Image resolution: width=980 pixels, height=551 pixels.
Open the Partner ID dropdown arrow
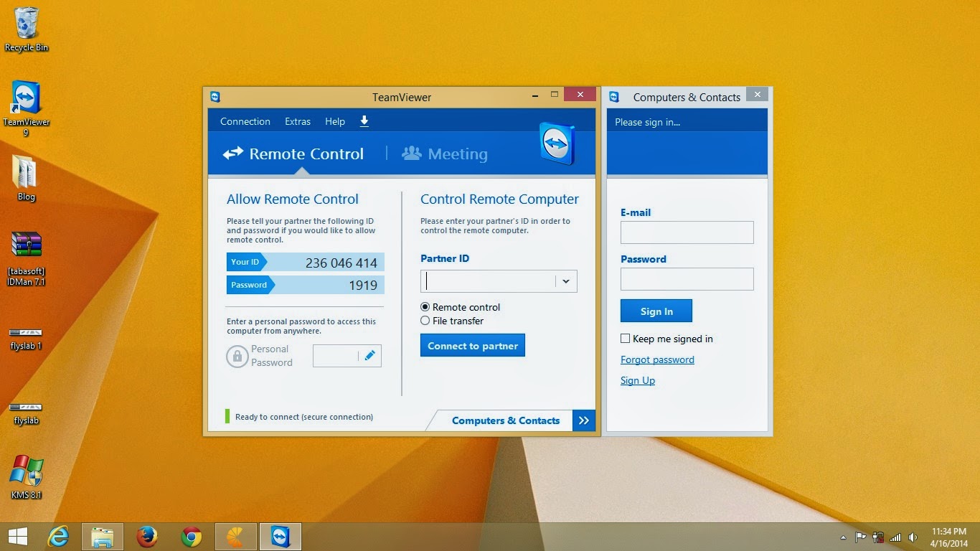pos(566,281)
